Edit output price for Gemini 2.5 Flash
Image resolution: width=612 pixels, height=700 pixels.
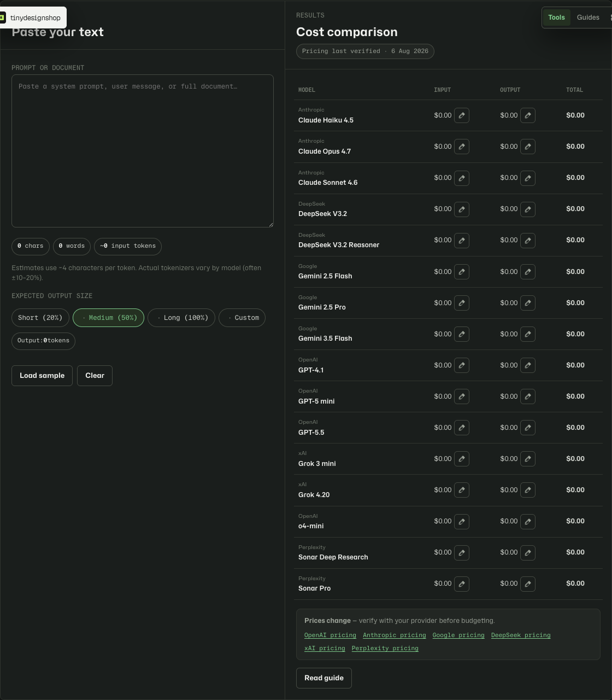point(528,272)
